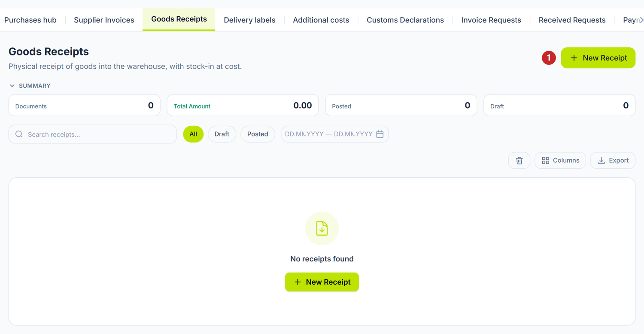
Task: Export the receipts list
Action: tap(613, 161)
